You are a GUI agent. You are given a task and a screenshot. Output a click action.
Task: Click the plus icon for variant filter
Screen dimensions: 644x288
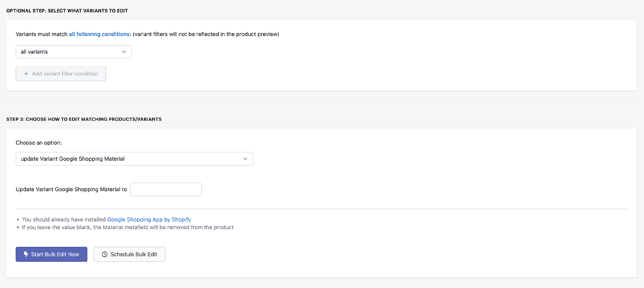click(26, 74)
